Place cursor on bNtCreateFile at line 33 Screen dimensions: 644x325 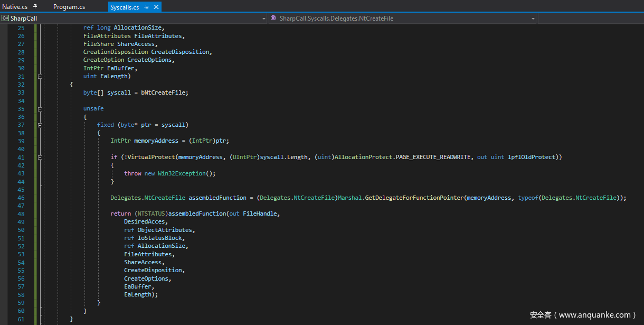(163, 92)
